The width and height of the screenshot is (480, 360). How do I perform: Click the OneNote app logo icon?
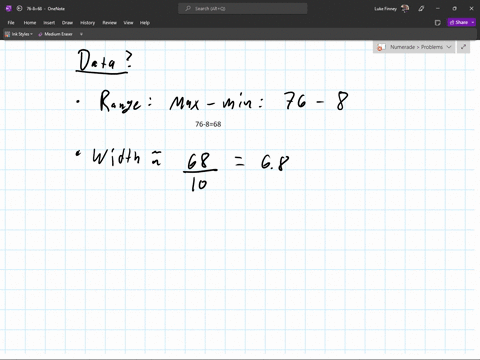pyautogui.click(x=9, y=9)
